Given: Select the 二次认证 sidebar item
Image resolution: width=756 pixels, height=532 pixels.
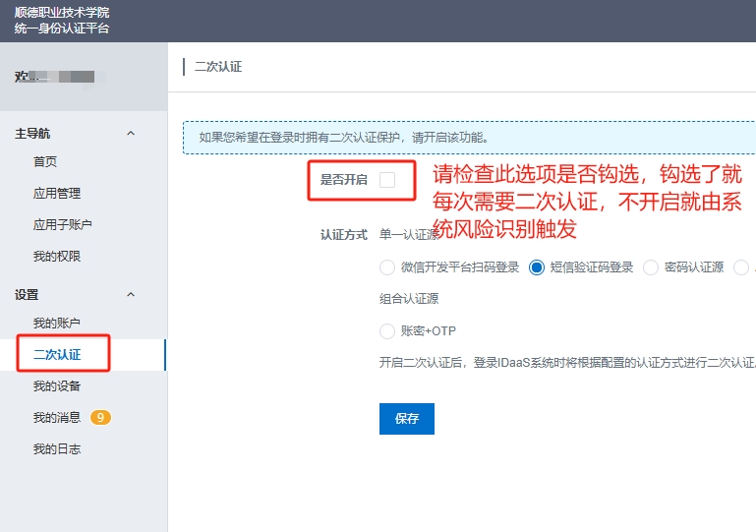Looking at the screenshot, I should 57,354.
